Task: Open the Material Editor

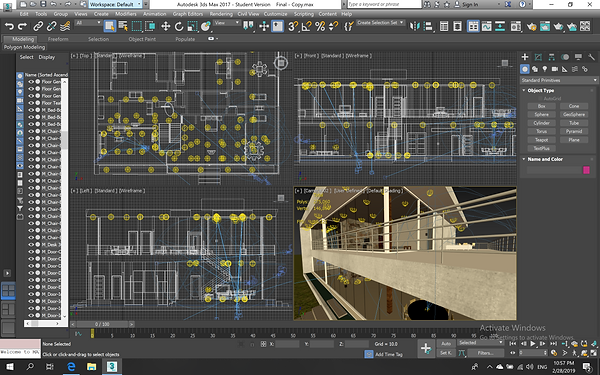Action: coord(516,26)
